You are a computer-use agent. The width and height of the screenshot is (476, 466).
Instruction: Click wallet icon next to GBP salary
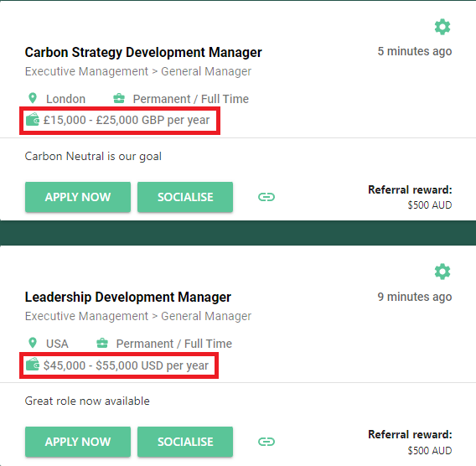pyautogui.click(x=33, y=119)
